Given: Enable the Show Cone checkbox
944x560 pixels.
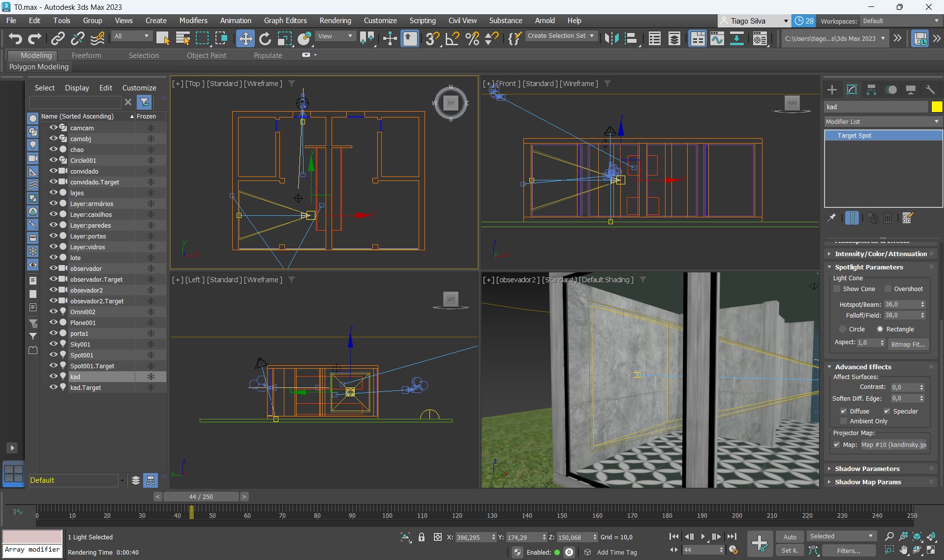Looking at the screenshot, I should tap(837, 289).
